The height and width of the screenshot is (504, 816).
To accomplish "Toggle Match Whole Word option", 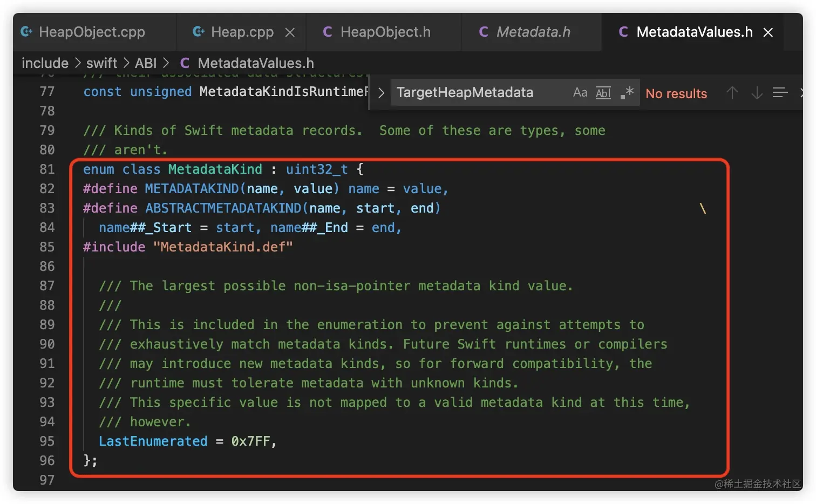I will (603, 93).
